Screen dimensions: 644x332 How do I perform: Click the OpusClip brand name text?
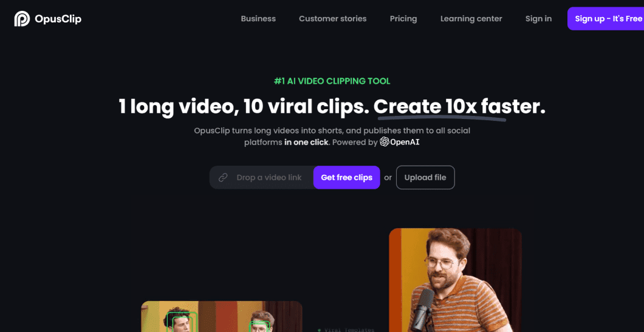[58, 19]
